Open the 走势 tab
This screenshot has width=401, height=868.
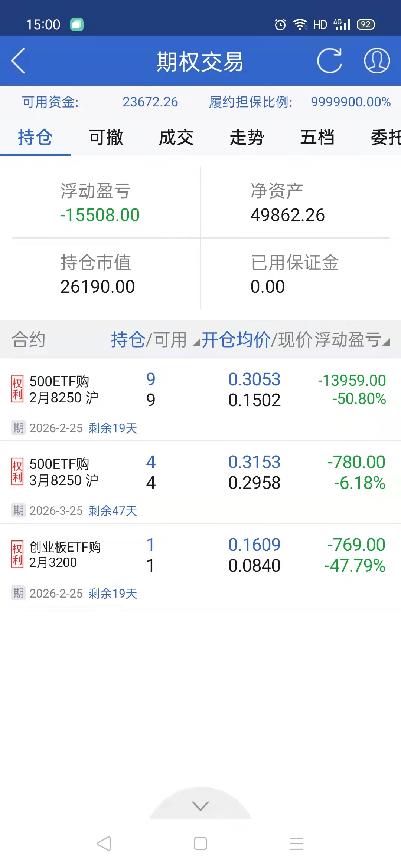pyautogui.click(x=247, y=137)
